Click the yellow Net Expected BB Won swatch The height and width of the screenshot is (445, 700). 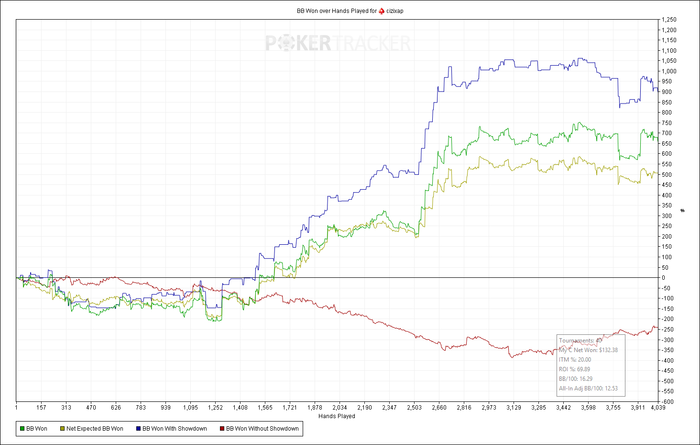tap(62, 428)
